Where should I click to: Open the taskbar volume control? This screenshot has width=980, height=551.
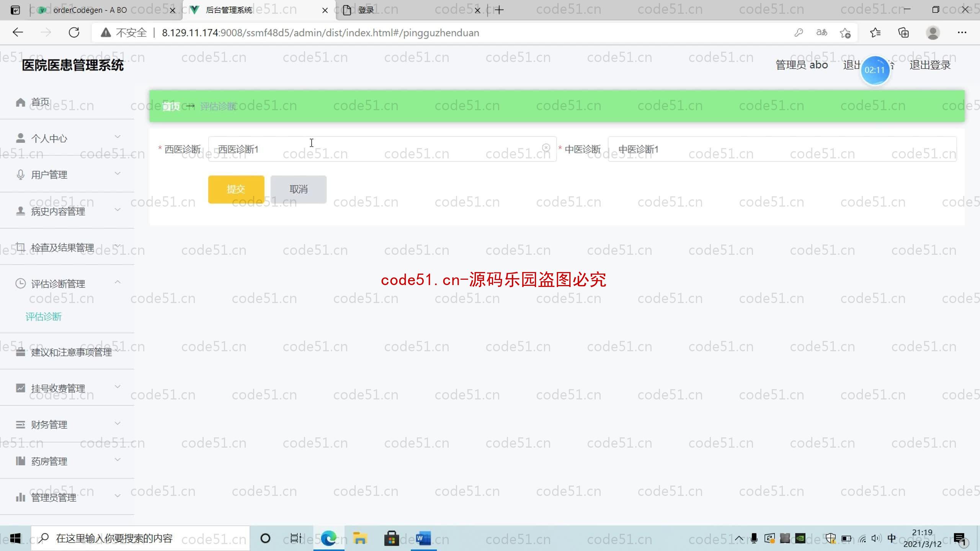(876, 538)
